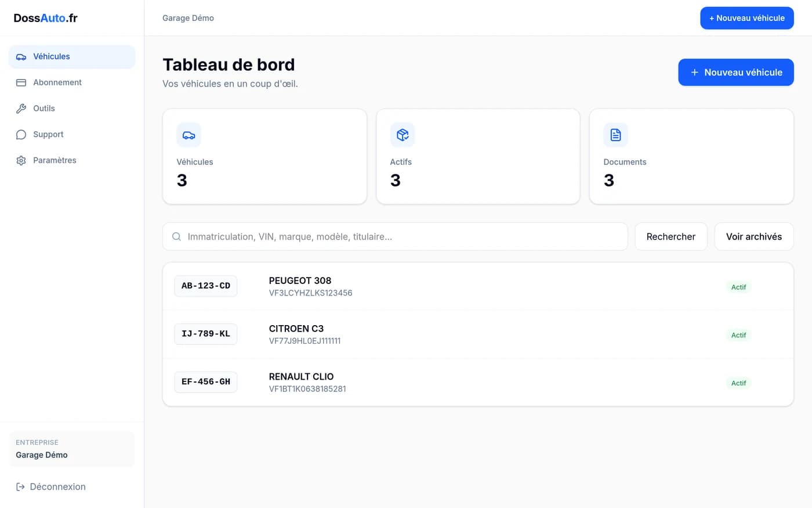Click large Nouveau véhicule button beside dashboard title
The height and width of the screenshot is (508, 812).
735,72
